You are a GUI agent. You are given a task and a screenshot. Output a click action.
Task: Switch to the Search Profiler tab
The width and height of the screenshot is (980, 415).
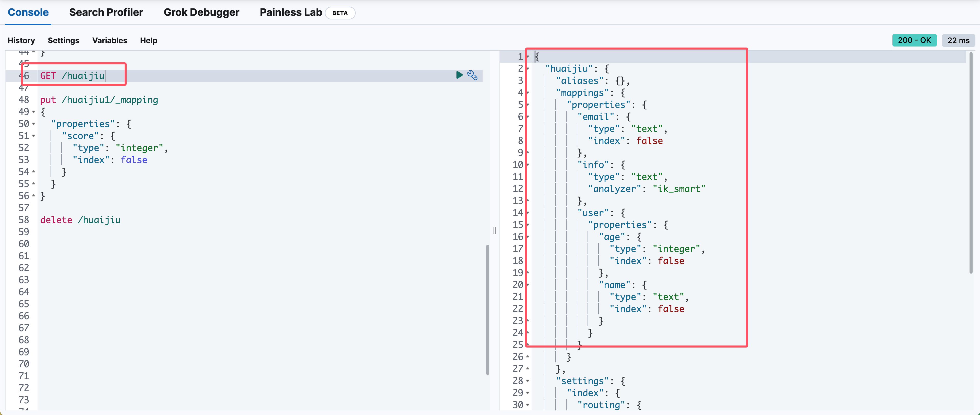click(106, 13)
